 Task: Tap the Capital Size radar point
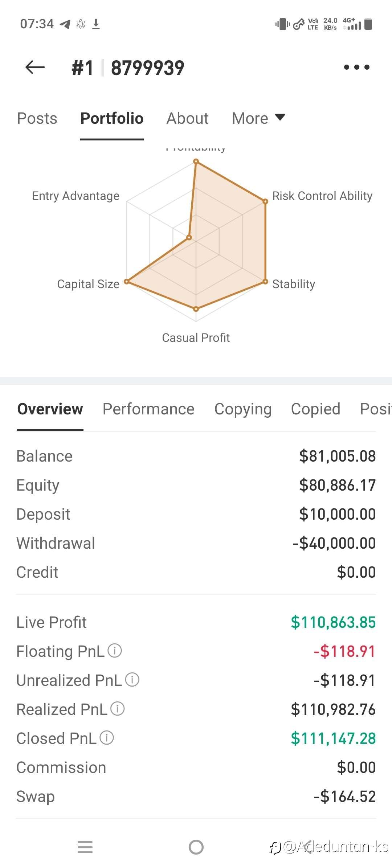[x=127, y=282]
